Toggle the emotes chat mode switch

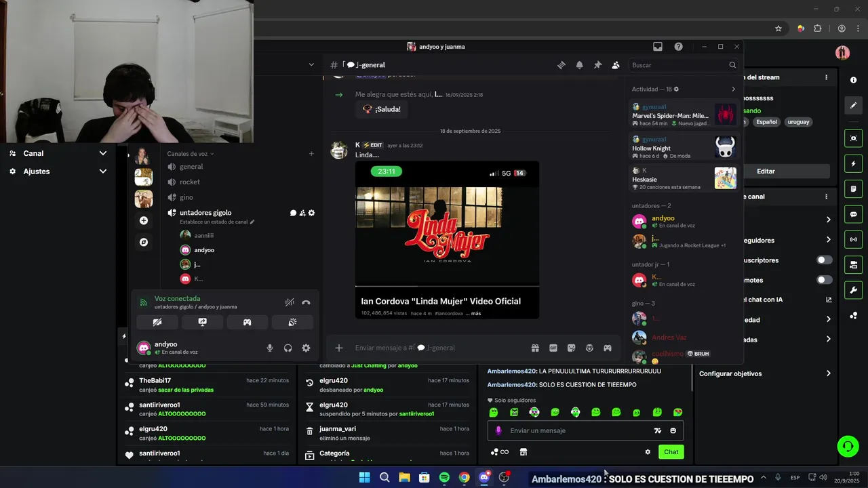tap(824, 280)
